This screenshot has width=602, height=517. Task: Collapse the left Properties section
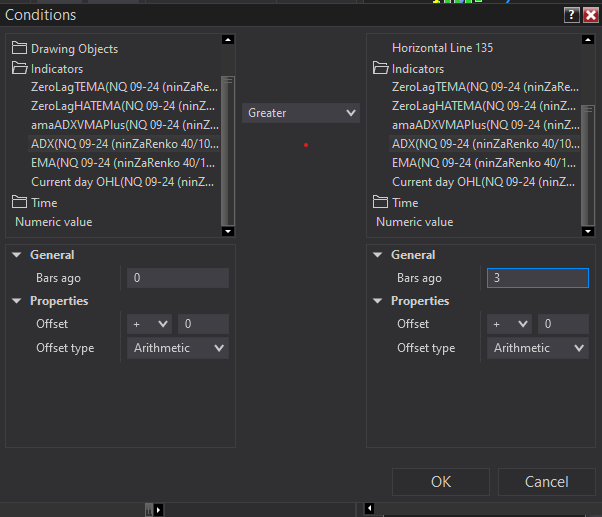click(x=18, y=301)
